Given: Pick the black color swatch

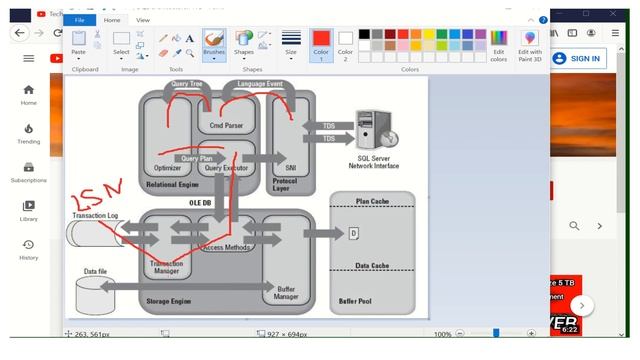Looking at the screenshot, I should (x=364, y=34).
